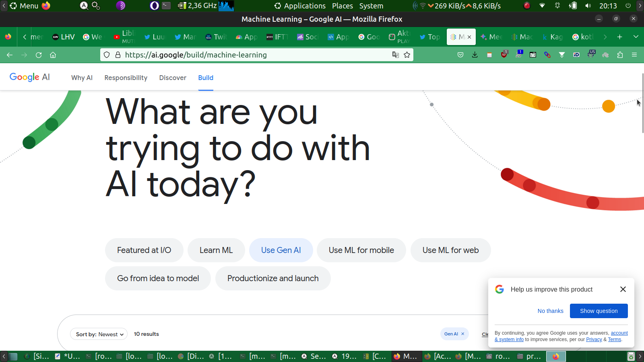The height and width of the screenshot is (362, 644).
Task: Select the Build navigation item
Action: click(206, 78)
